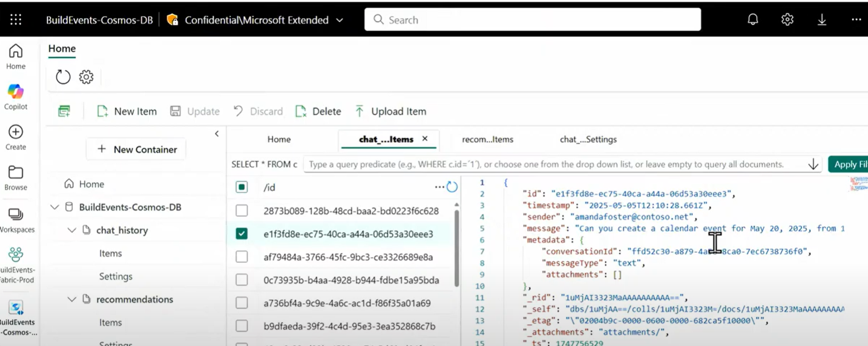Open Items under chat_history
868x346 pixels.
(110, 253)
